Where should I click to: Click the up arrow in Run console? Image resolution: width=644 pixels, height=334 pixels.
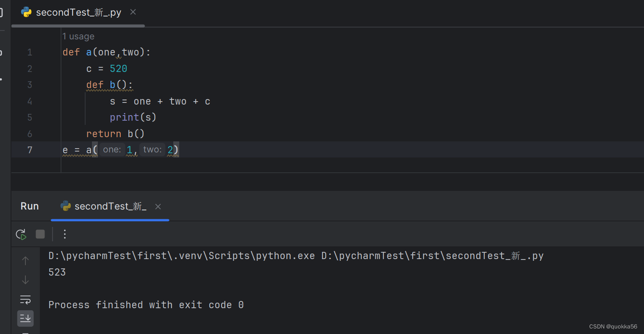click(25, 260)
